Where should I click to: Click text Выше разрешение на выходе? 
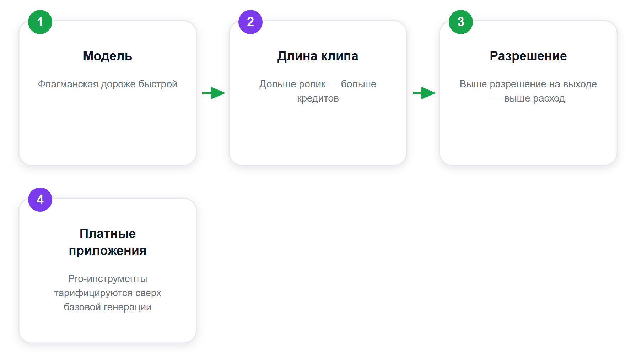(528, 84)
